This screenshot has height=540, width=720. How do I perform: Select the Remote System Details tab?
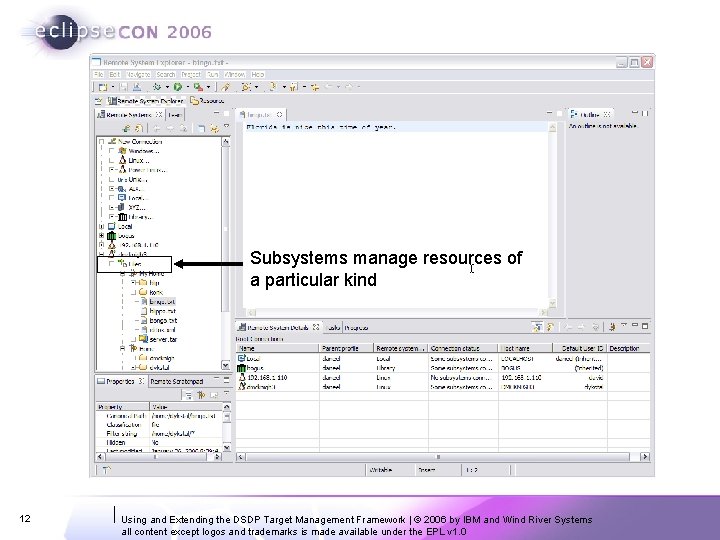tap(278, 327)
